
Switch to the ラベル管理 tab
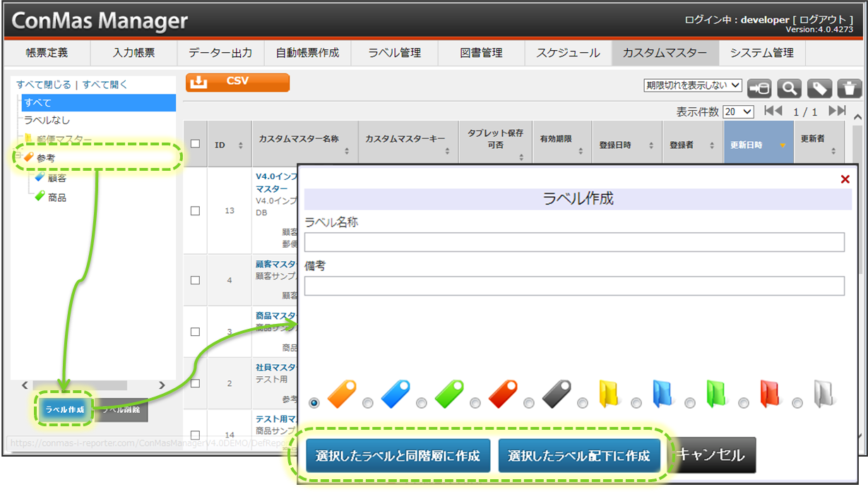coord(394,53)
